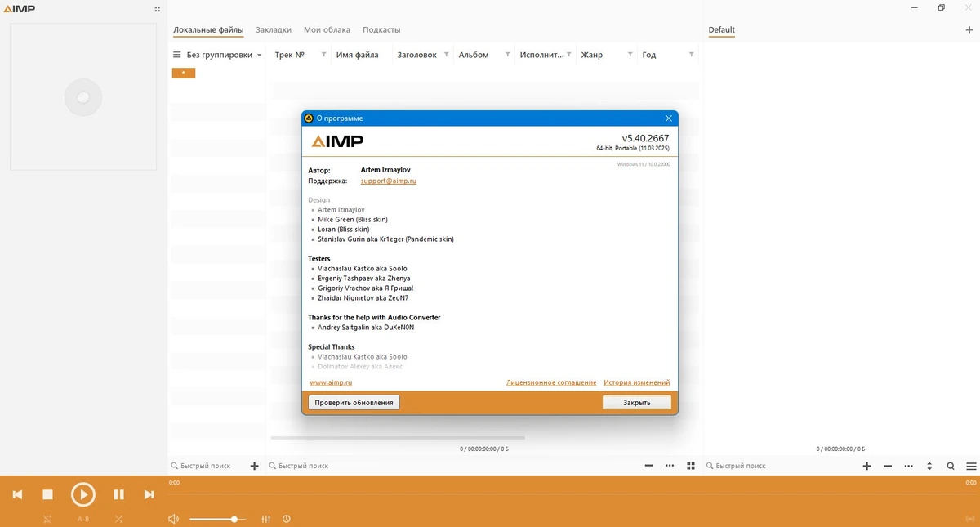
Task: Open the library more-options dots
Action: 670,466
